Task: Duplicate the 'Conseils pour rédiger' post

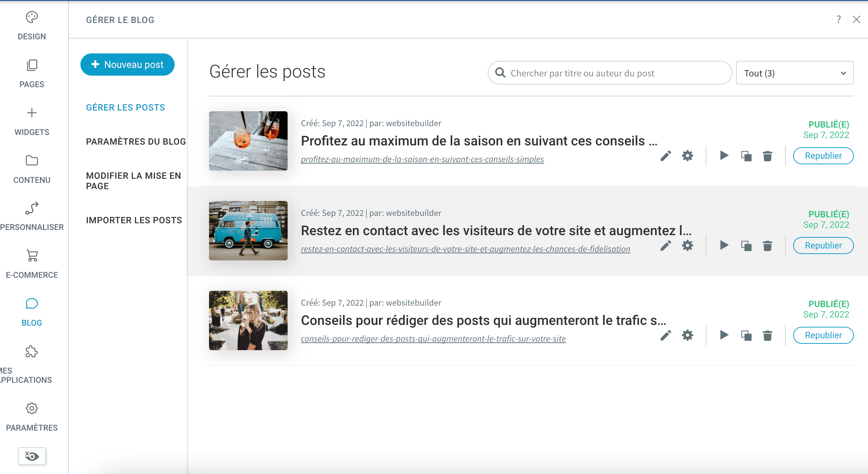Action: pyautogui.click(x=746, y=336)
